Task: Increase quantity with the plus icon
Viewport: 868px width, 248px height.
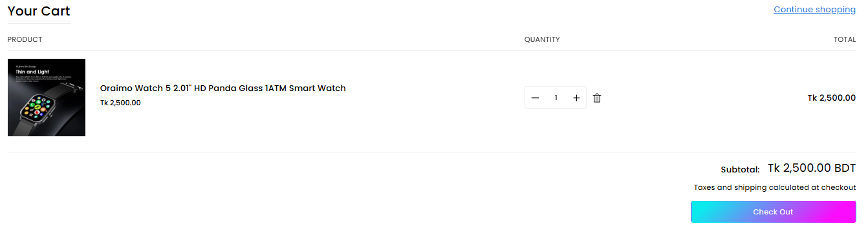Action: [576, 98]
